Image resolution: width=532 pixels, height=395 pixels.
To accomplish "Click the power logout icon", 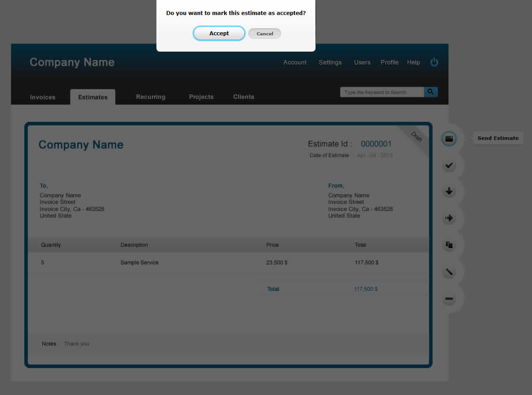I will 434,62.
